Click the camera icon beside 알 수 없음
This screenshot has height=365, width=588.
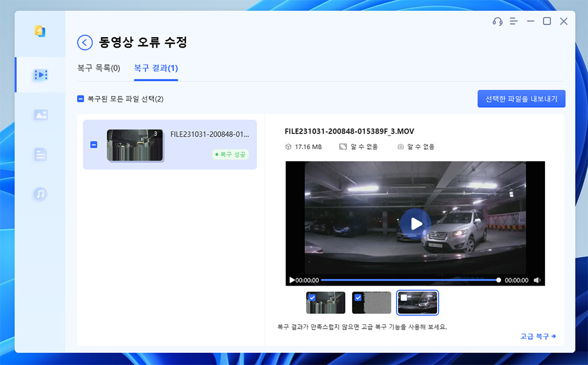[400, 147]
